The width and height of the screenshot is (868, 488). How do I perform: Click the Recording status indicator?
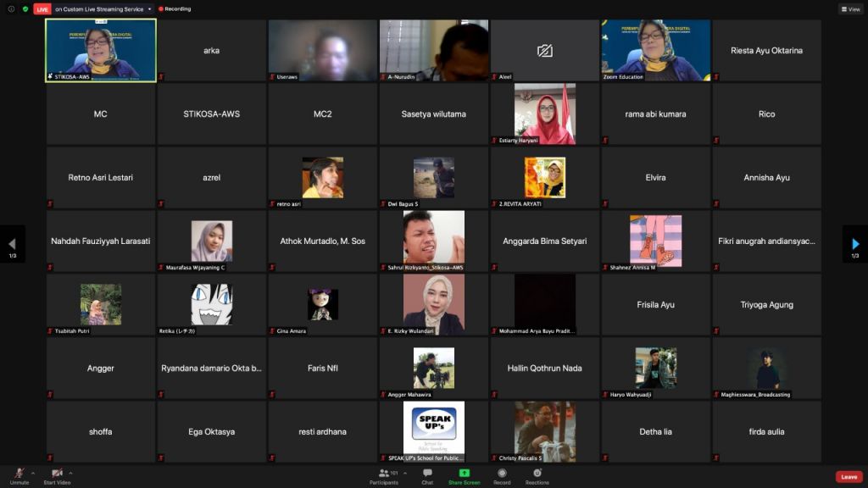[175, 8]
